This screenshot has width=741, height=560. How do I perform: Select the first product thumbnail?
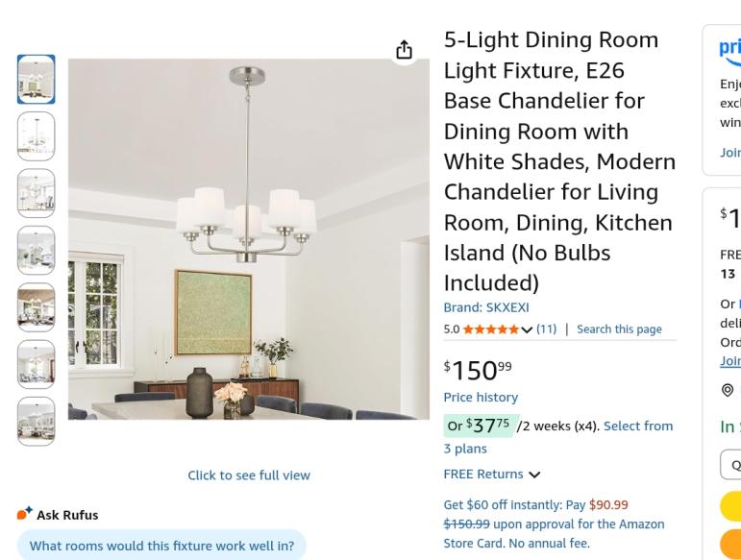click(37, 80)
